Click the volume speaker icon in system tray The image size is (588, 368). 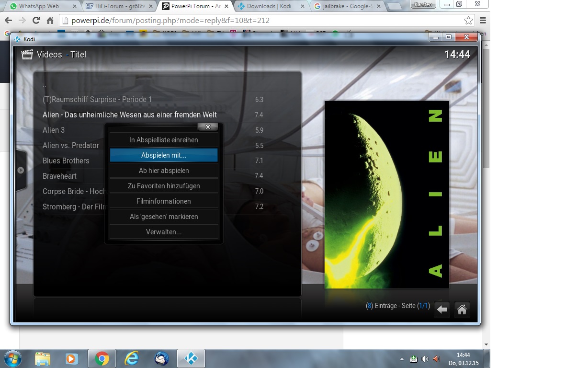[436, 359]
